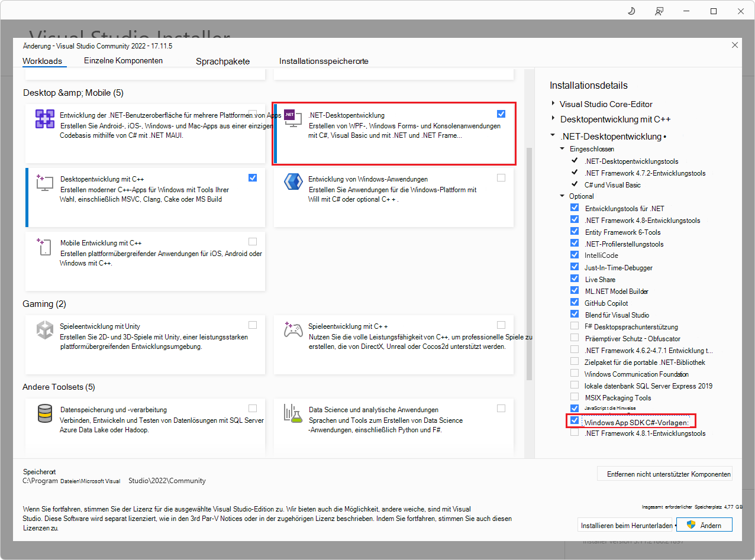Select the ML.NET Model Builder label
This screenshot has height=560, width=755.
[x=617, y=291]
